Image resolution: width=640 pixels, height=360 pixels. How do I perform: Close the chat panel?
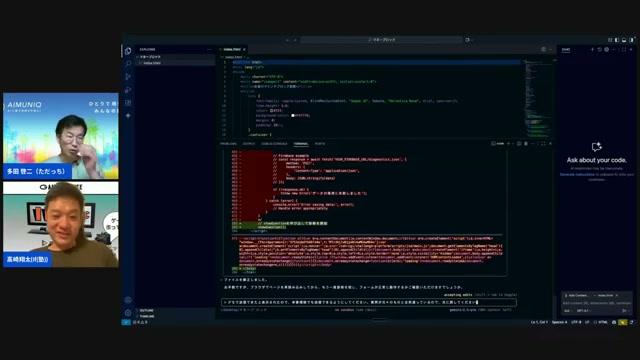point(631,49)
